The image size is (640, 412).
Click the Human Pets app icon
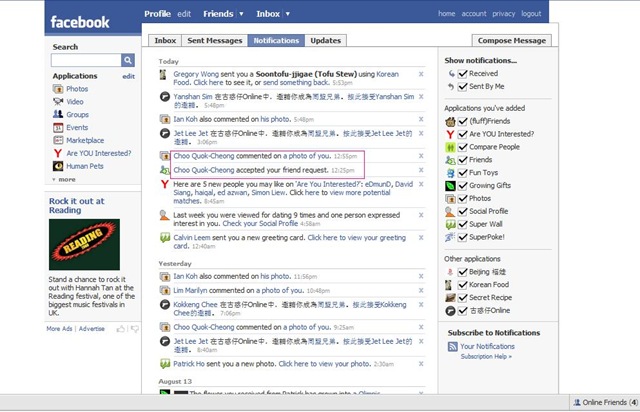[x=58, y=166]
